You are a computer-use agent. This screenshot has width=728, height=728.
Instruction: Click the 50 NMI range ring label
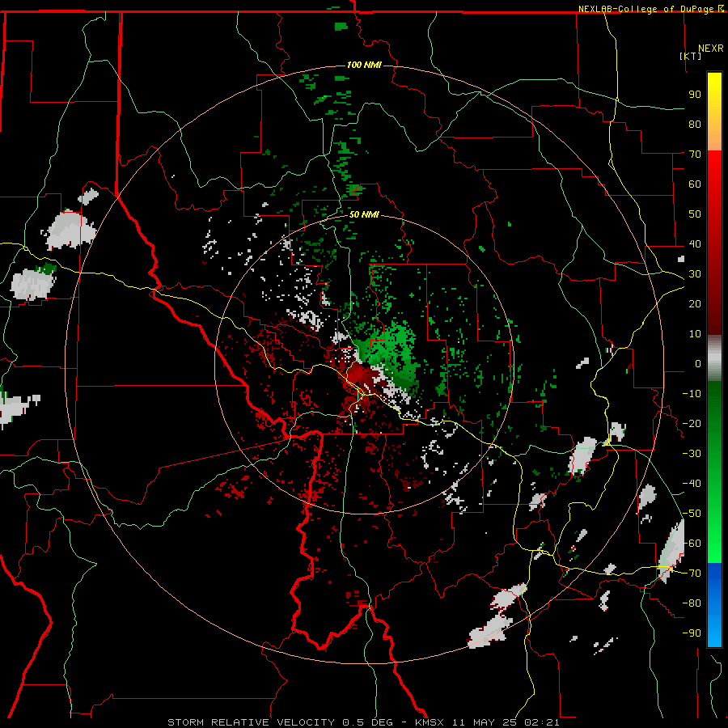(x=364, y=214)
